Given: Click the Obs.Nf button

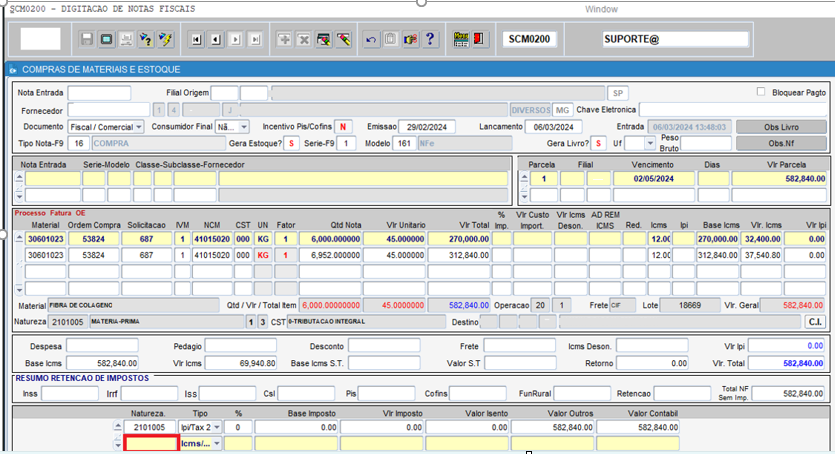Looking at the screenshot, I should click(781, 143).
